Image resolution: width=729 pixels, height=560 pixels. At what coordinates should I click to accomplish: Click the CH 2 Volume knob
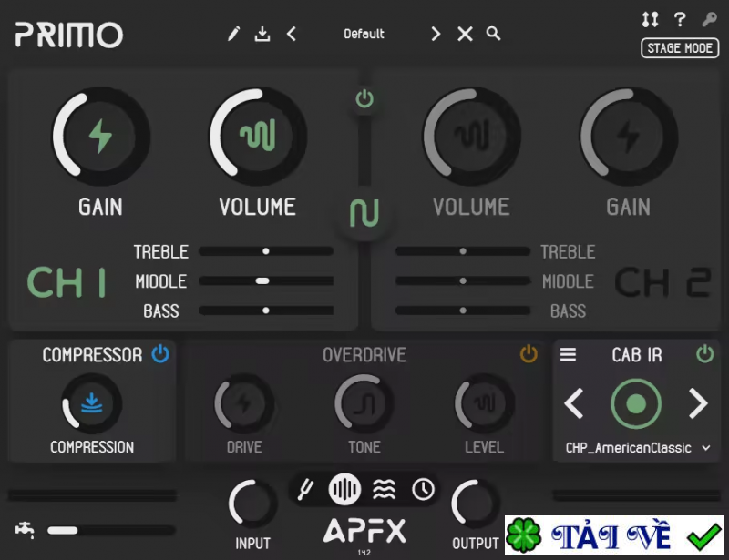(x=471, y=137)
